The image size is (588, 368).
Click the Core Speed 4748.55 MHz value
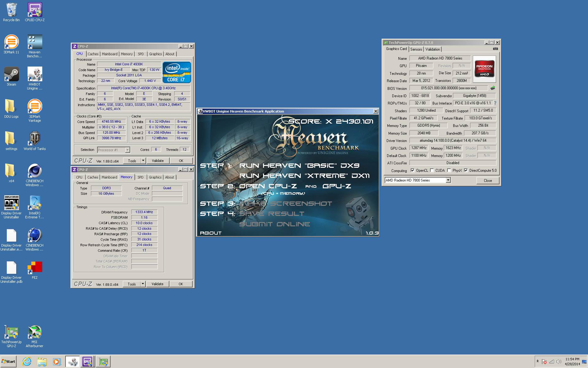(x=111, y=121)
